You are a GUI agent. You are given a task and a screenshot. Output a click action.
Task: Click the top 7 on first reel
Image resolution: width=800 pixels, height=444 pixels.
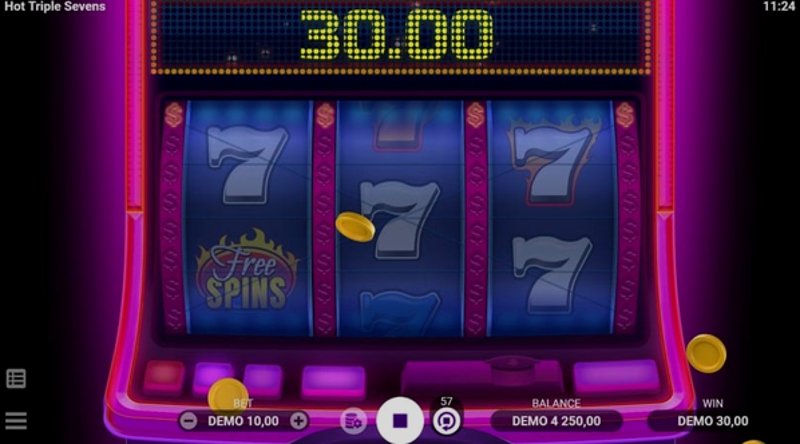pyautogui.click(x=247, y=164)
